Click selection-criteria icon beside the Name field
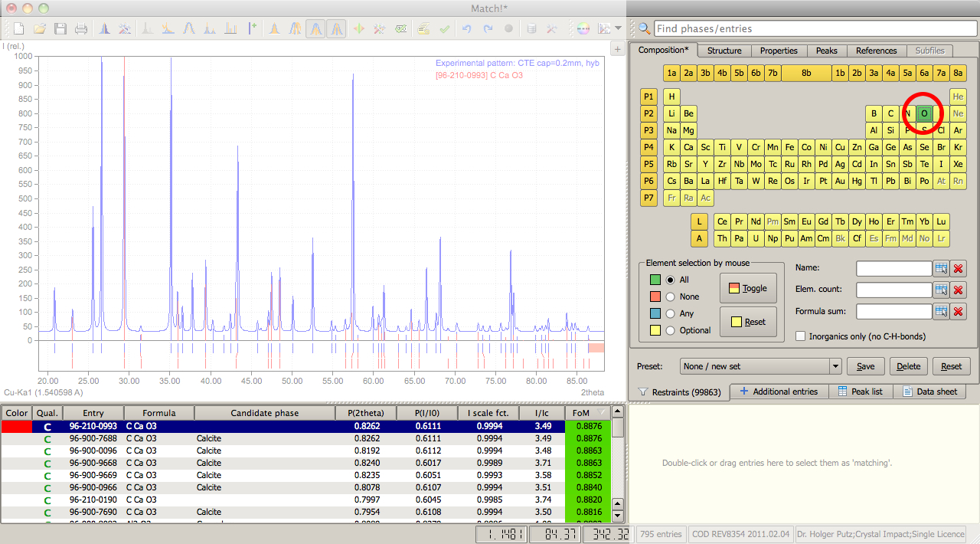Image resolution: width=980 pixels, height=544 pixels. tap(941, 268)
